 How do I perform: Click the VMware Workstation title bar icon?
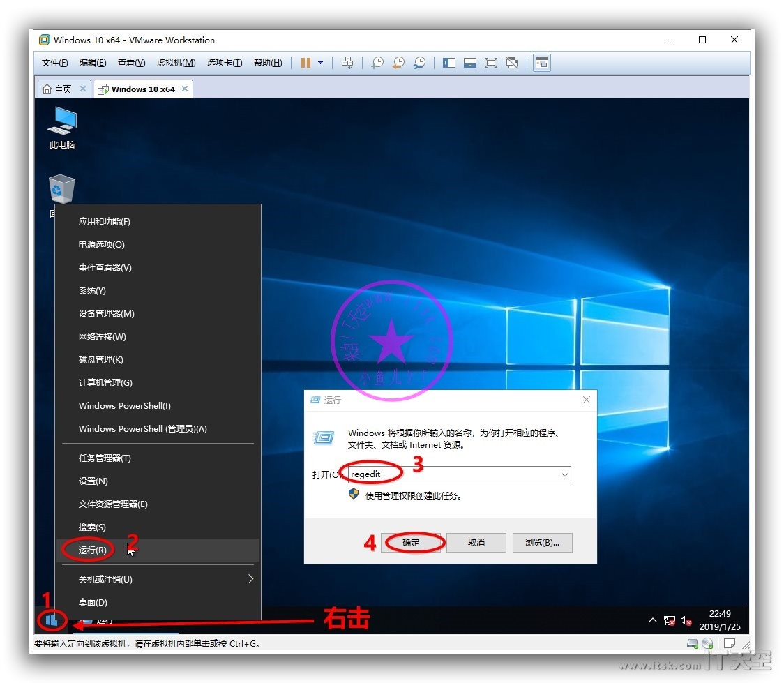click(x=45, y=40)
